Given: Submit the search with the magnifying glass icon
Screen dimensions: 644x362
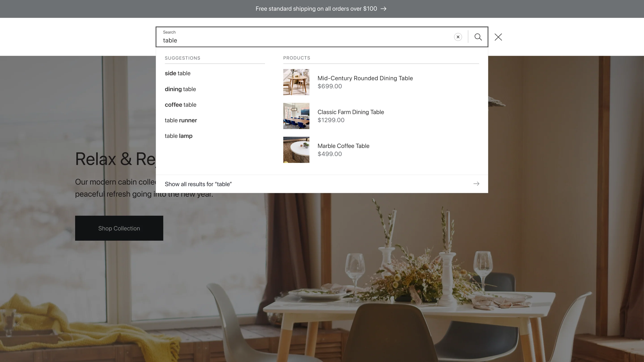Looking at the screenshot, I should coord(478,37).
